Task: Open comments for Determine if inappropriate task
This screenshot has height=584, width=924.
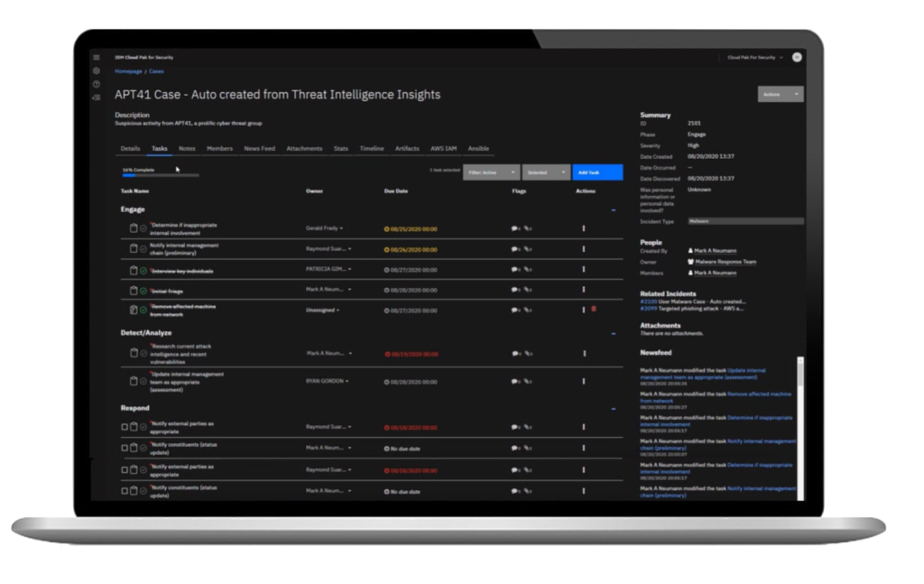Action: pyautogui.click(x=515, y=228)
